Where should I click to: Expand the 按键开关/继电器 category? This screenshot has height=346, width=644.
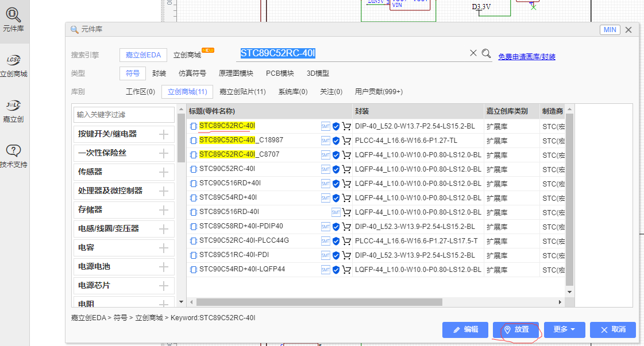click(164, 134)
